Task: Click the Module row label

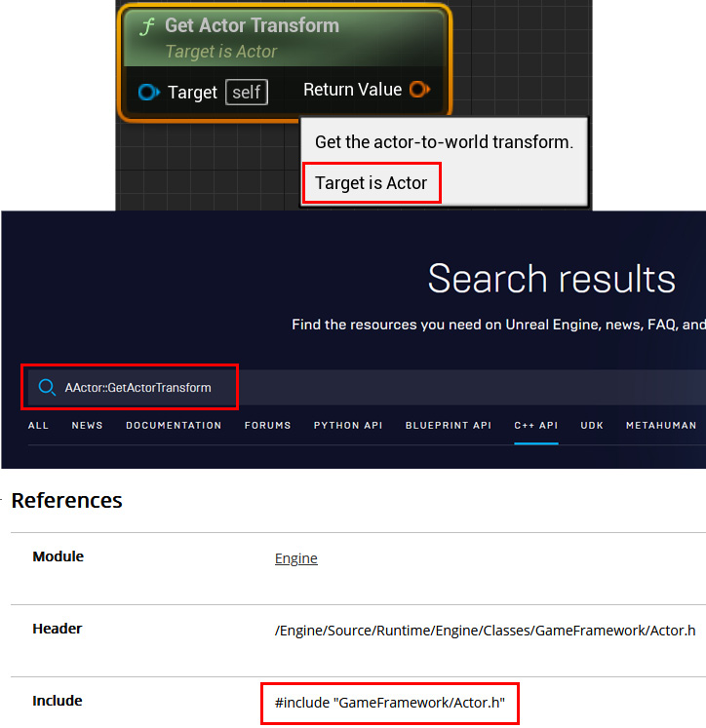Action: [59, 556]
